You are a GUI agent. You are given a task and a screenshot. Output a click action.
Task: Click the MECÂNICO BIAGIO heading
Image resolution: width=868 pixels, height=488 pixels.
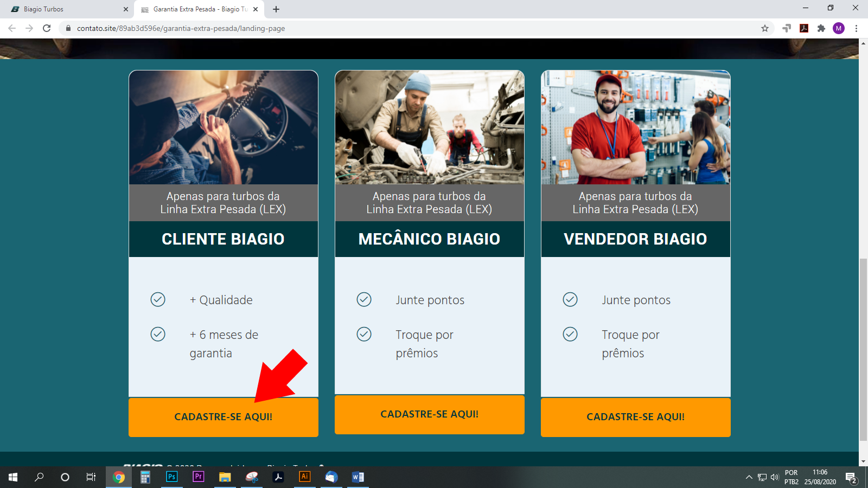pos(429,239)
